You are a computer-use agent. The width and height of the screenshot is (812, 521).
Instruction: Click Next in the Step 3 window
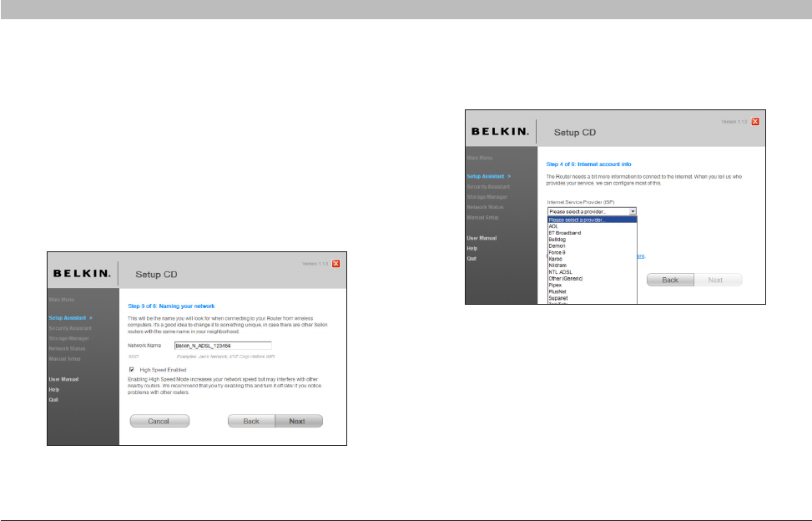(299, 421)
